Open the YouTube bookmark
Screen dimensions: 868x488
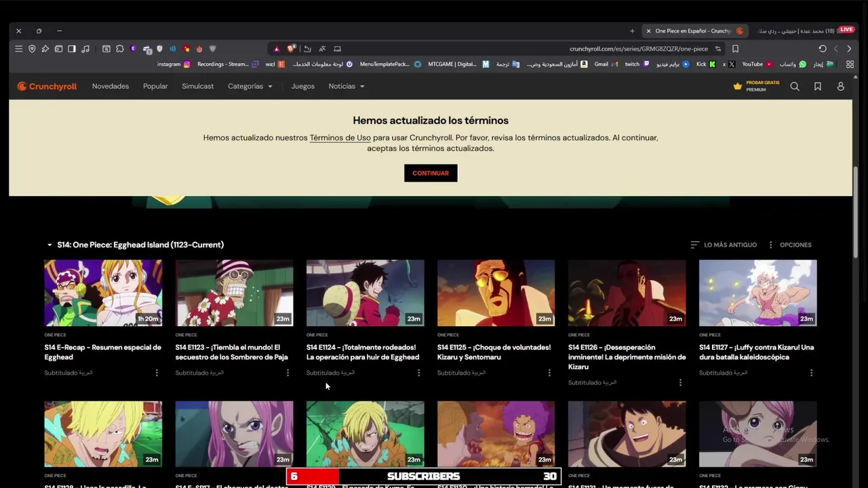coord(757,64)
